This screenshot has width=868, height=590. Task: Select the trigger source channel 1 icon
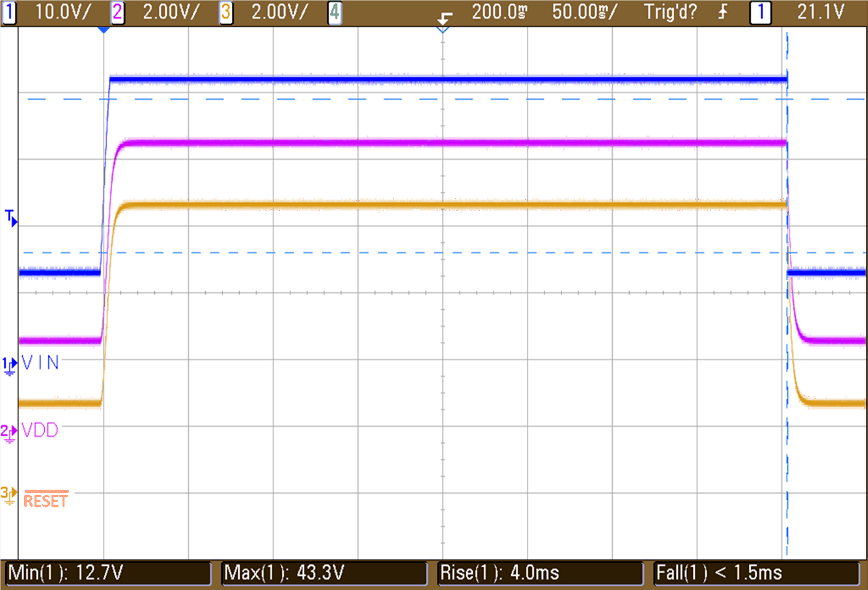click(x=760, y=12)
